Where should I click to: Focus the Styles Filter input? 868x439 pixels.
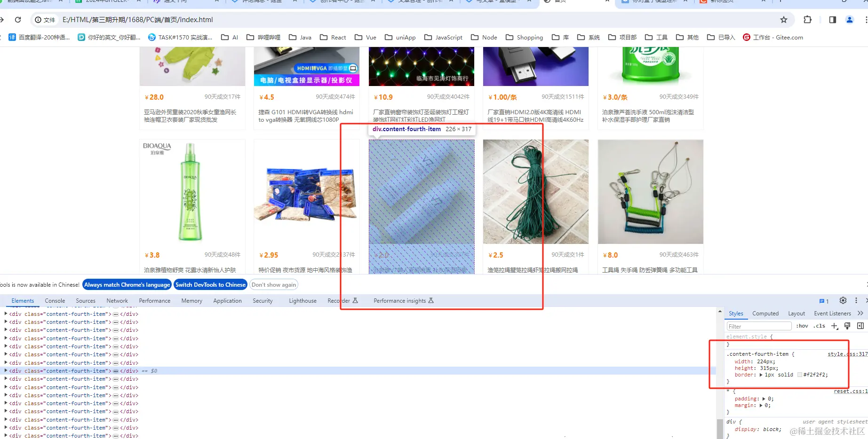759,326
